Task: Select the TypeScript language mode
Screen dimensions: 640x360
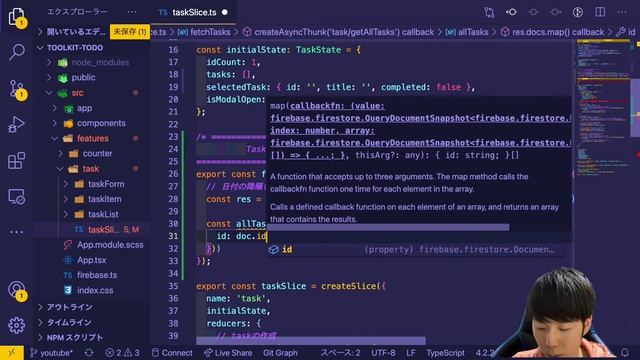Action: pos(445,353)
